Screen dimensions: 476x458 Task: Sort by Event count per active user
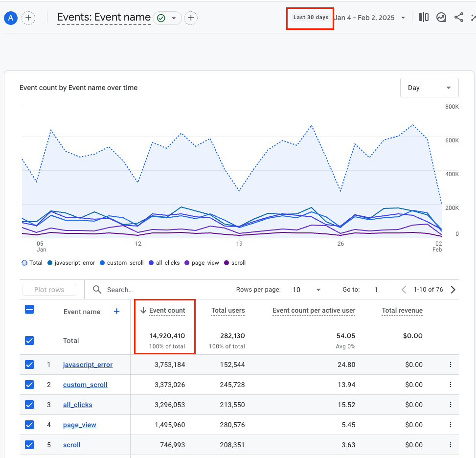tap(314, 310)
